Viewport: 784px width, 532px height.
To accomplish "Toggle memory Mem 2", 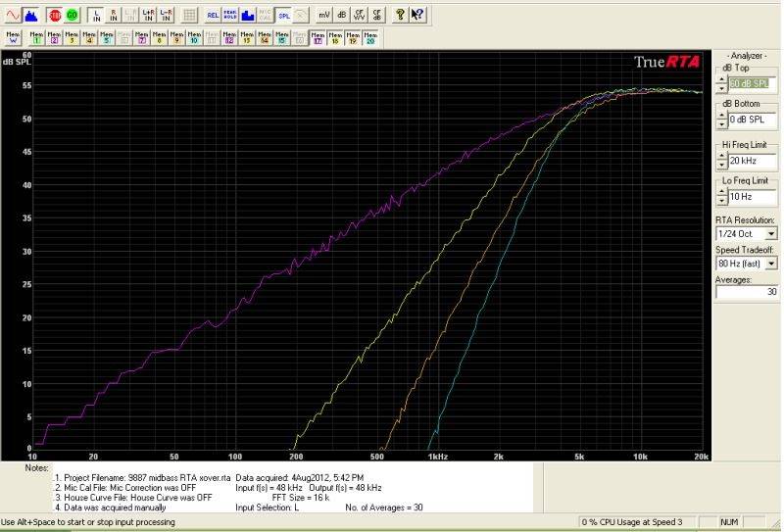I will coord(54,37).
